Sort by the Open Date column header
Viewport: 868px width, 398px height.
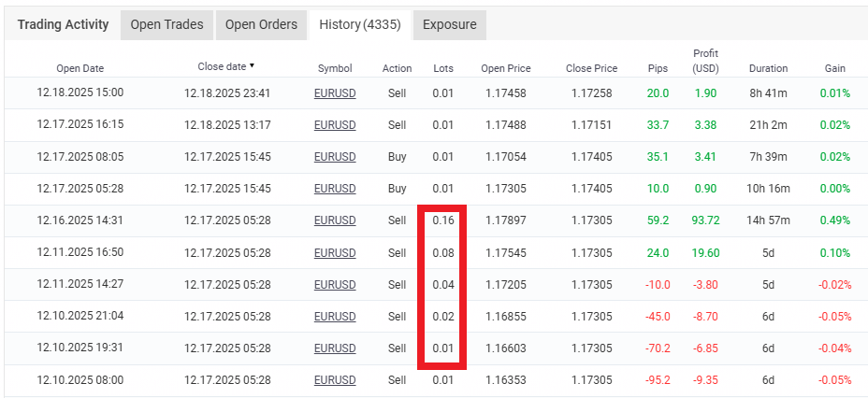tap(80, 68)
